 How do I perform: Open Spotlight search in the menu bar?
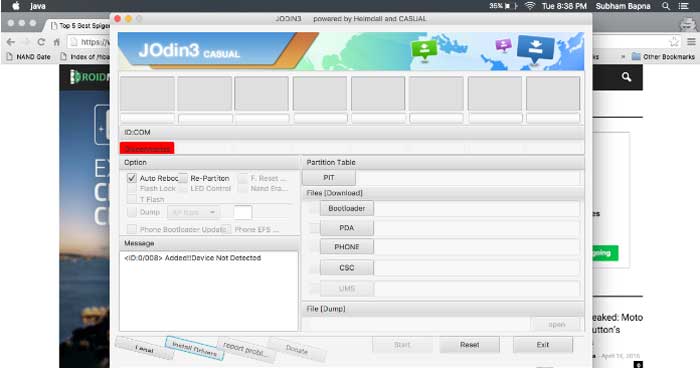[666, 6]
